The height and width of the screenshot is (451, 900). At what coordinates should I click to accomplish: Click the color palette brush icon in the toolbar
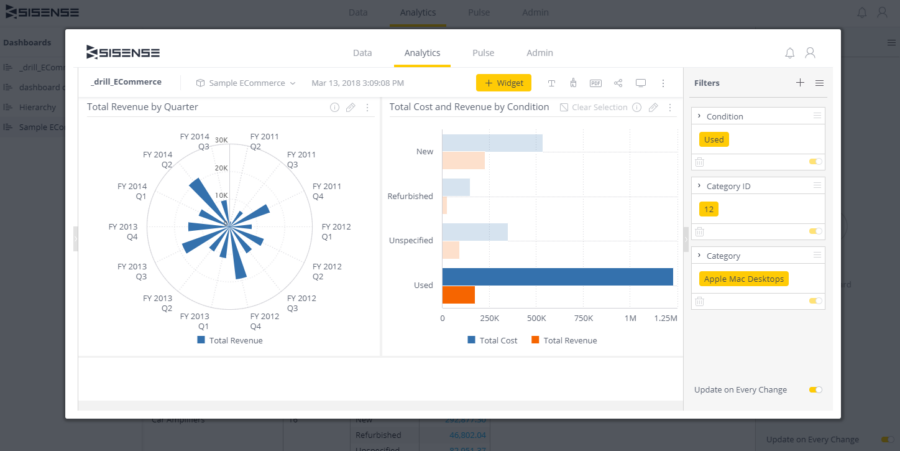click(573, 83)
